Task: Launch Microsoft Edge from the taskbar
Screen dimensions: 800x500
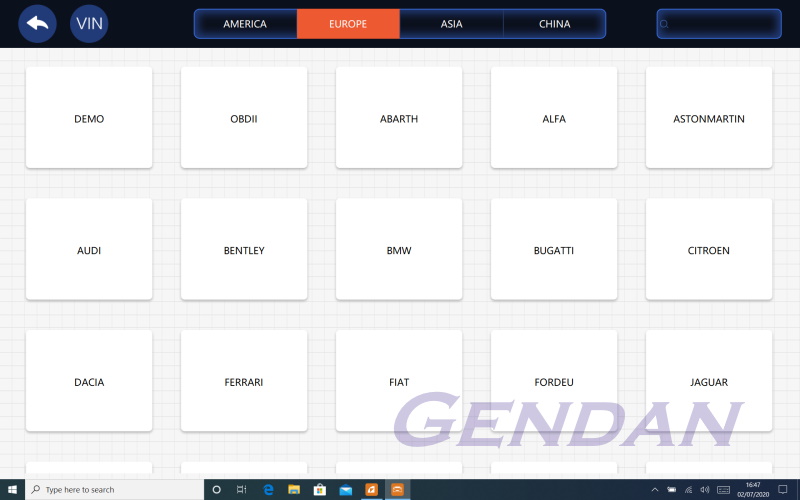Action: pyautogui.click(x=268, y=490)
